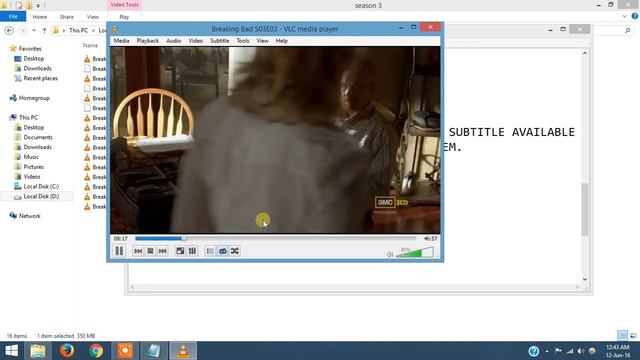Image resolution: width=640 pixels, height=360 pixels.
Task: Click the Explorer search magnifier icon
Action: point(627,30)
